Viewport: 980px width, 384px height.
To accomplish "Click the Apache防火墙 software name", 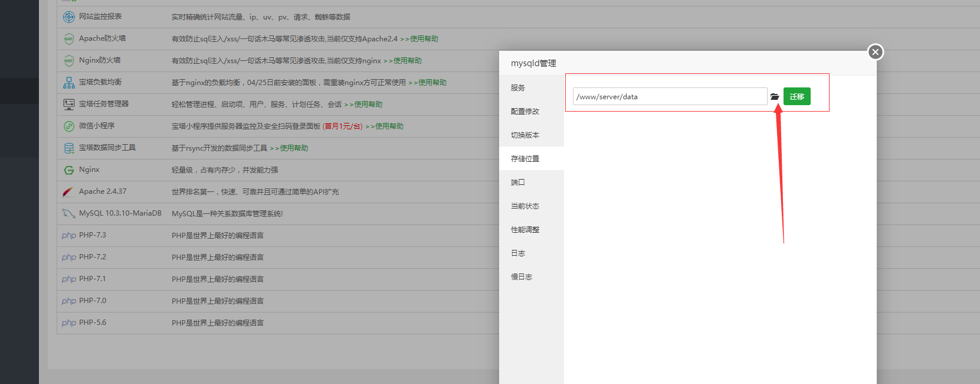I will coord(102,38).
